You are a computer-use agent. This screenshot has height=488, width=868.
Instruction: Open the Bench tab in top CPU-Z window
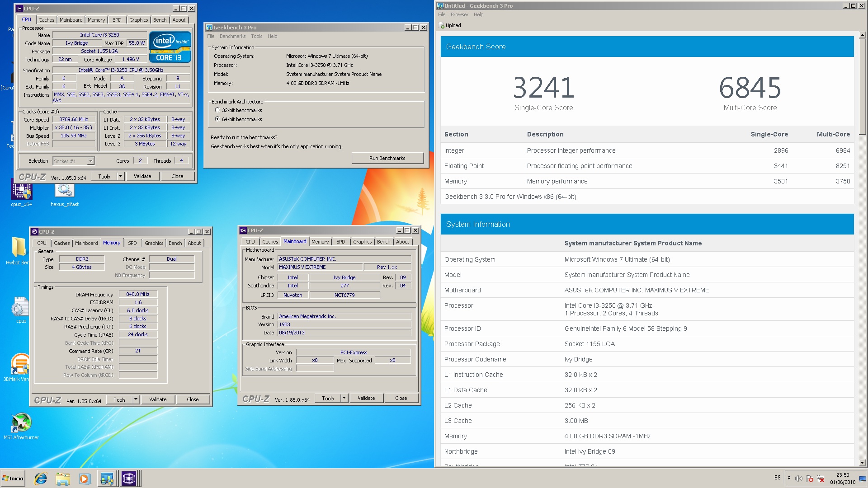[160, 20]
